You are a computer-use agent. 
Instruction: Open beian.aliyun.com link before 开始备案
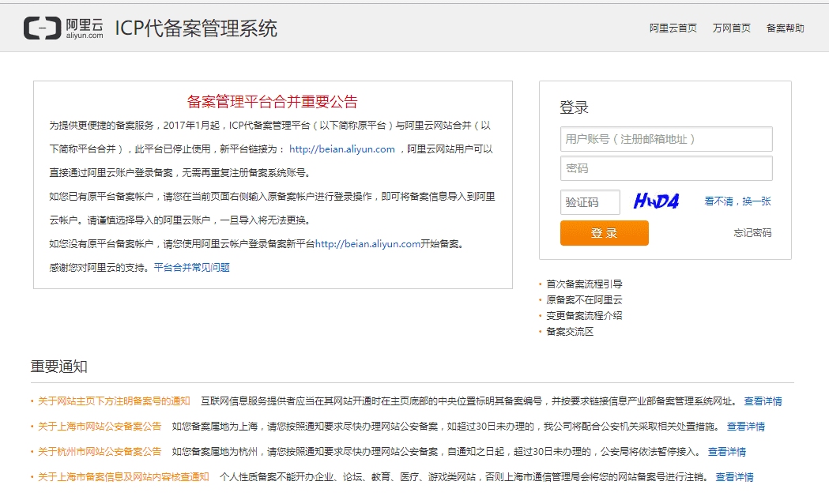[x=368, y=244]
